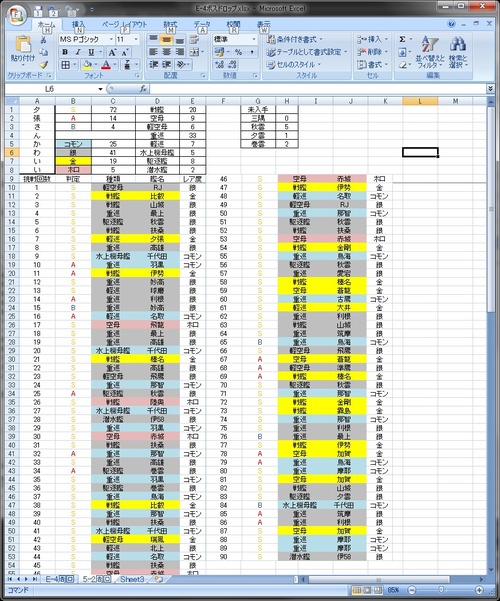Click the Clear eraser icon
This screenshot has height=601, width=500.
(x=402, y=65)
